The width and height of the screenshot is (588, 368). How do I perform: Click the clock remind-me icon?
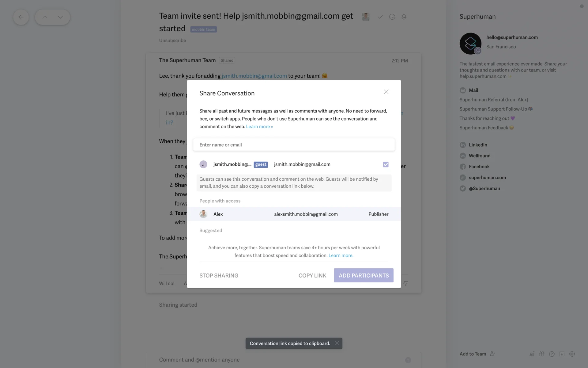[392, 17]
